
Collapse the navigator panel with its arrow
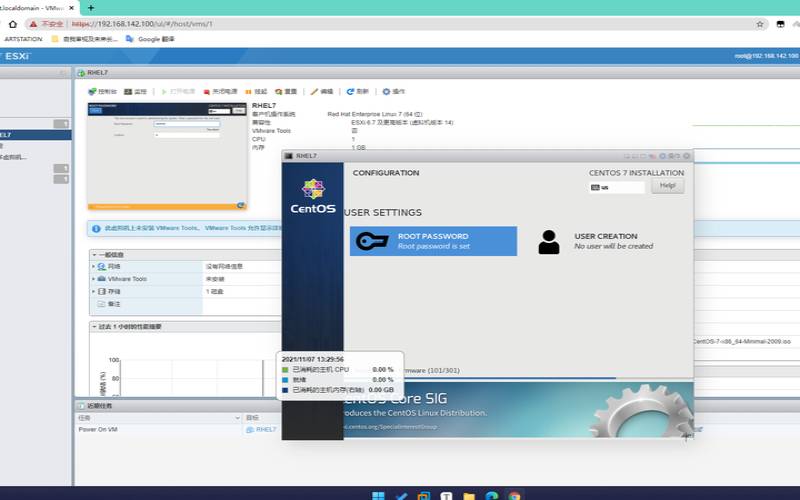click(x=63, y=72)
